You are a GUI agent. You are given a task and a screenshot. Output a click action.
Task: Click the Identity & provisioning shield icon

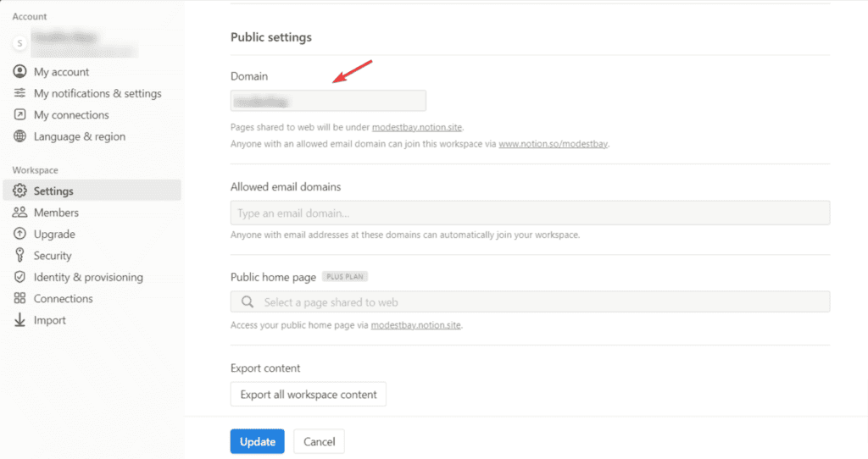[19, 277]
